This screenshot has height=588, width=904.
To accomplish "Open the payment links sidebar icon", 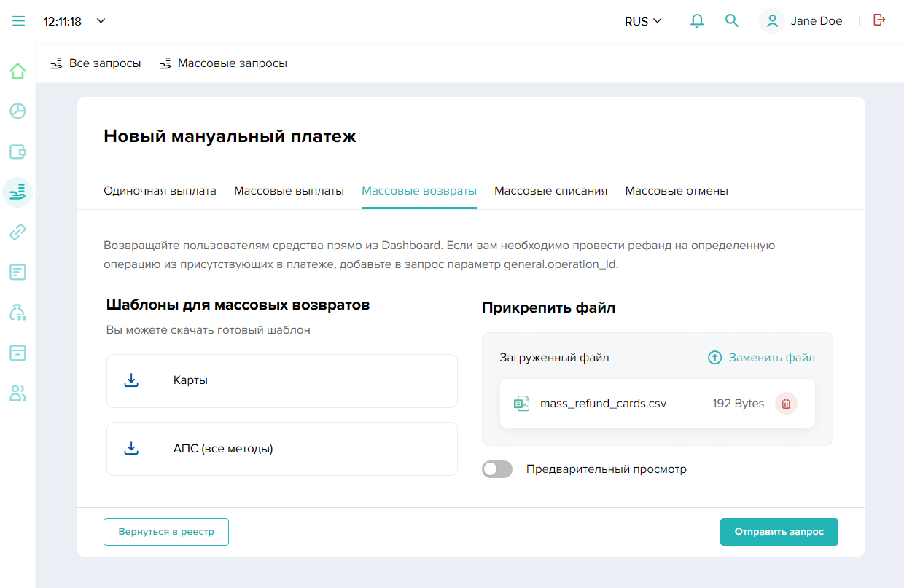I will (x=17, y=232).
